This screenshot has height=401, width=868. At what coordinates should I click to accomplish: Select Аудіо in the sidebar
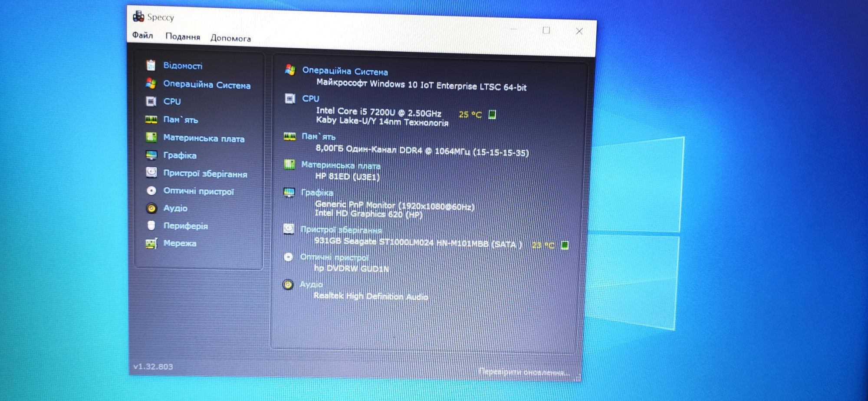pos(175,208)
